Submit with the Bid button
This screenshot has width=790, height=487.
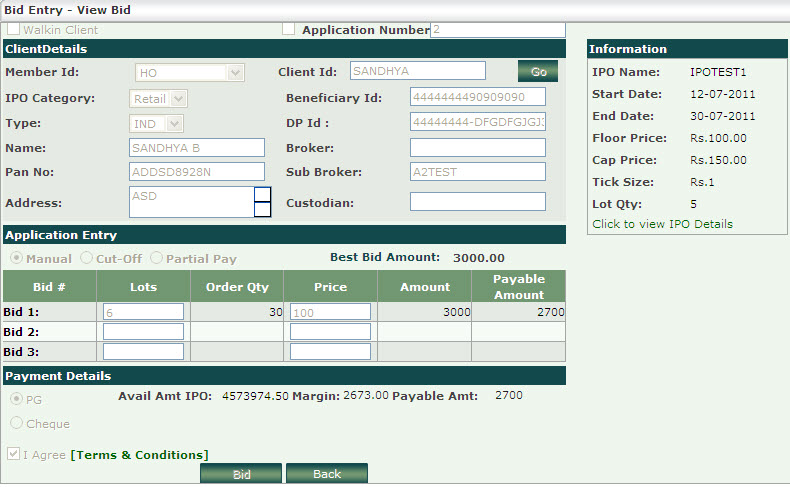(x=241, y=474)
